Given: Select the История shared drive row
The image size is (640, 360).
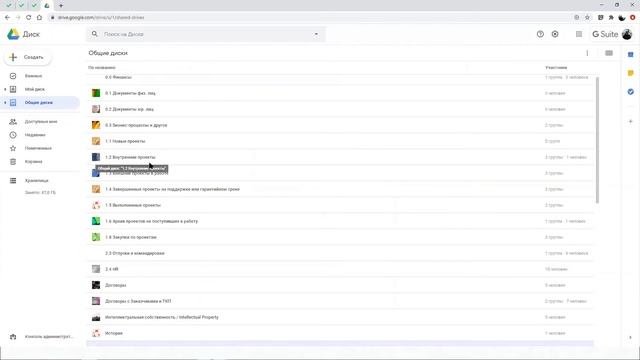Looking at the screenshot, I should click(340, 333).
